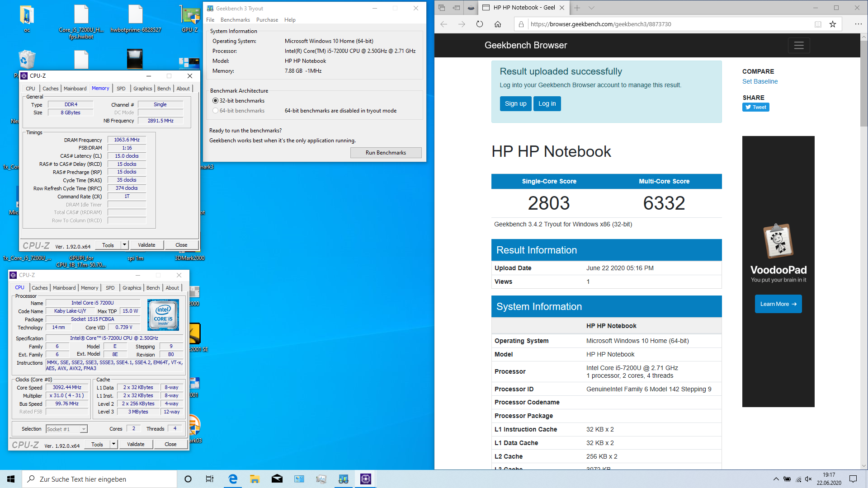This screenshot has height=488, width=868.
Task: Click the back arrow in Edge
Action: (443, 24)
